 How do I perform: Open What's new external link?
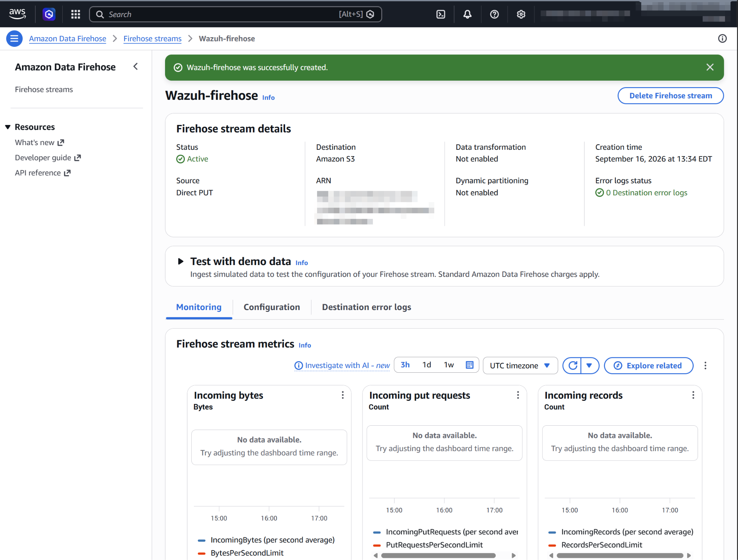coord(40,143)
